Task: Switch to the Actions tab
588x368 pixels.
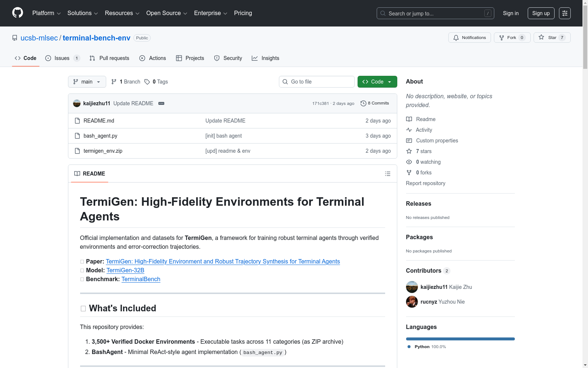Action: tap(153, 58)
